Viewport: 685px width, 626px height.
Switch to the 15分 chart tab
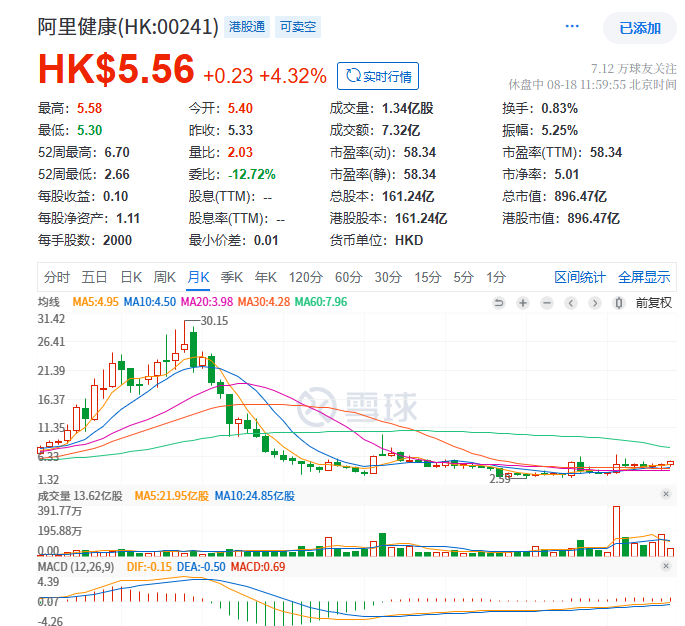point(428,277)
